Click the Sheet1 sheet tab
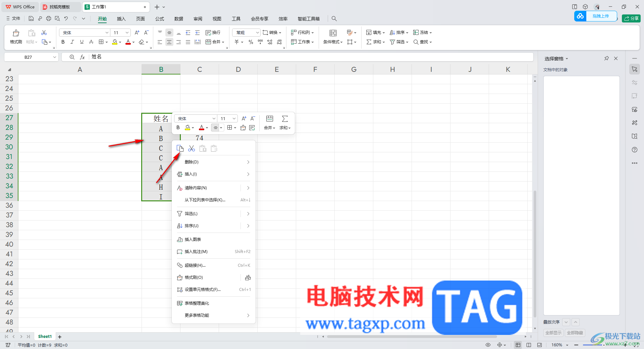The height and width of the screenshot is (349, 644). tap(45, 337)
